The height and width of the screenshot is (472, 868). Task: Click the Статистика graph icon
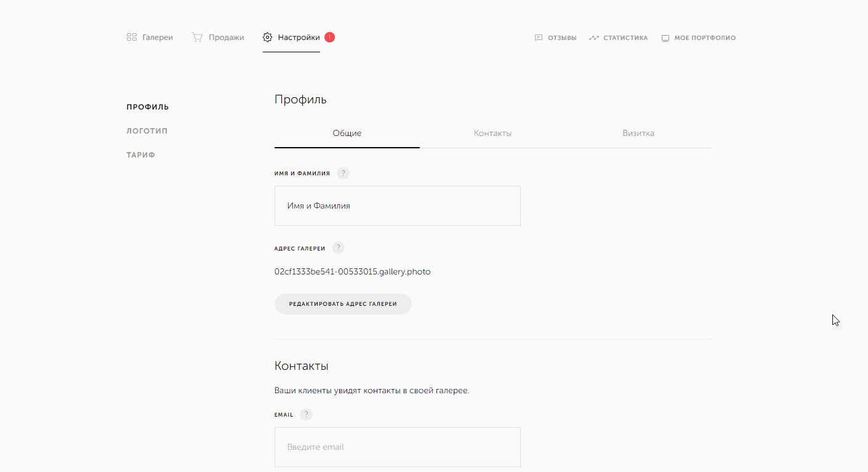coord(594,38)
